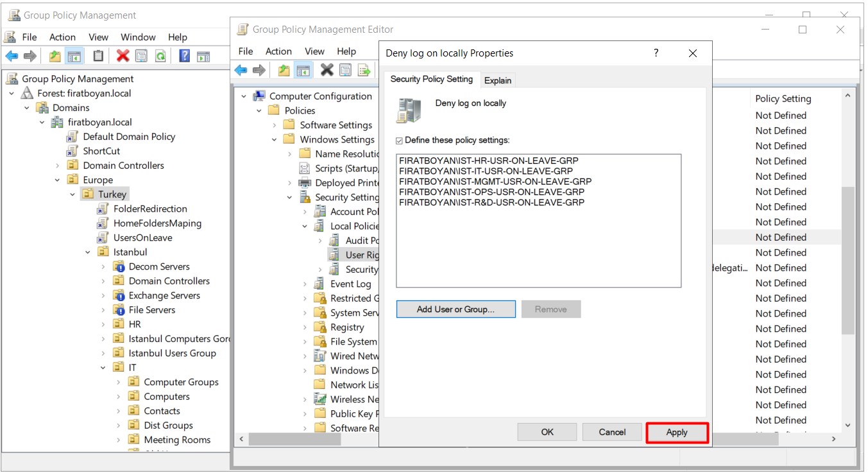Select the ShortCut GPO link icon

(x=72, y=151)
